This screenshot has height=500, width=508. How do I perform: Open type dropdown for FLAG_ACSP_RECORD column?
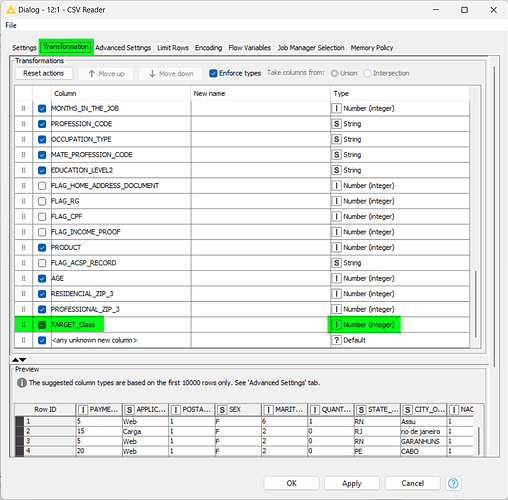(x=399, y=263)
